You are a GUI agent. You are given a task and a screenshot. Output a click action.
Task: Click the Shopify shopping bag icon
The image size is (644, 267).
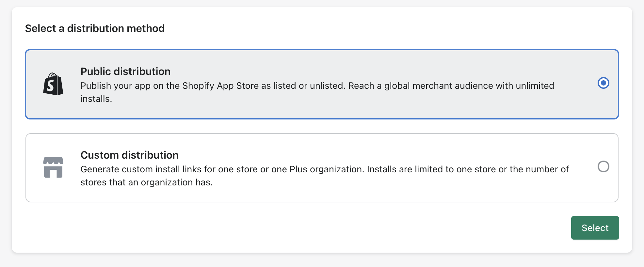(x=53, y=84)
